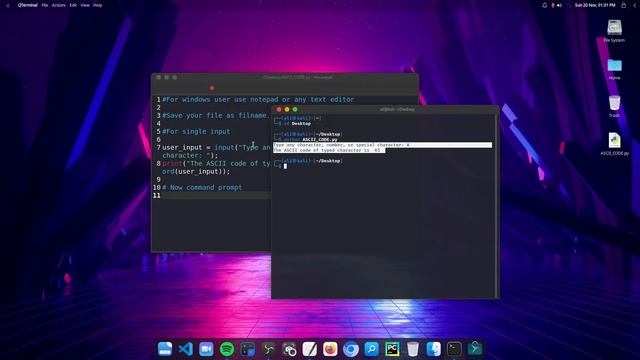Click 'ord(user_input));' in the editor

196,171
